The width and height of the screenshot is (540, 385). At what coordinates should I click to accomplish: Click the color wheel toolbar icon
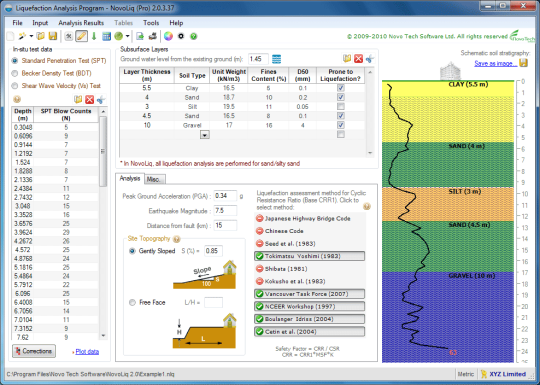click(x=168, y=36)
